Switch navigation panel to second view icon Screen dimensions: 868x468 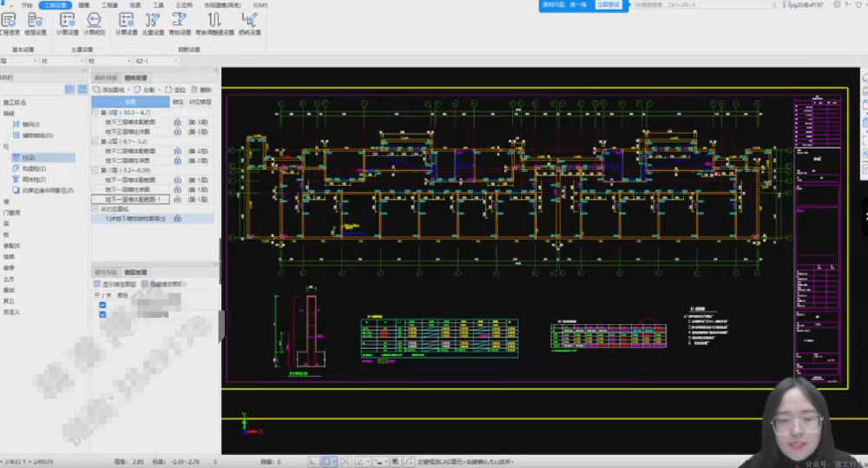(x=82, y=89)
